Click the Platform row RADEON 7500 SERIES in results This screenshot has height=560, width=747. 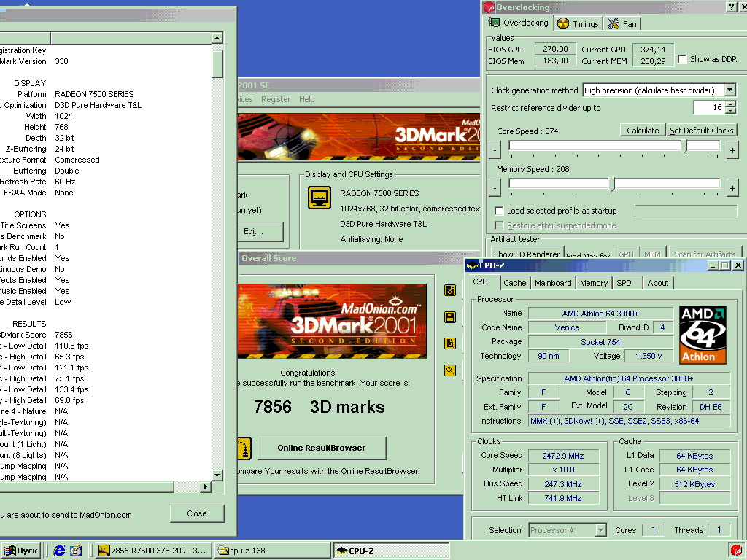click(x=94, y=94)
